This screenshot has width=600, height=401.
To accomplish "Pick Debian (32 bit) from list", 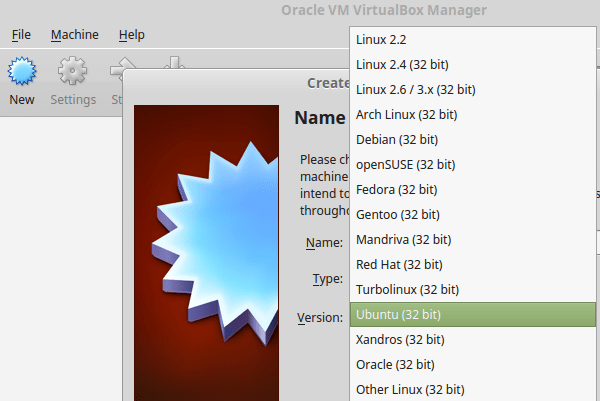I will coord(473,140).
